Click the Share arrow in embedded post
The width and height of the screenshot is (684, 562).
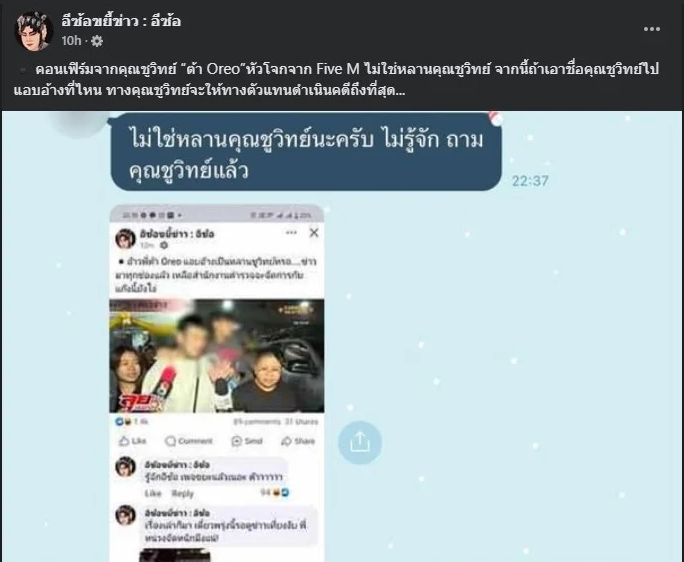tap(298, 441)
